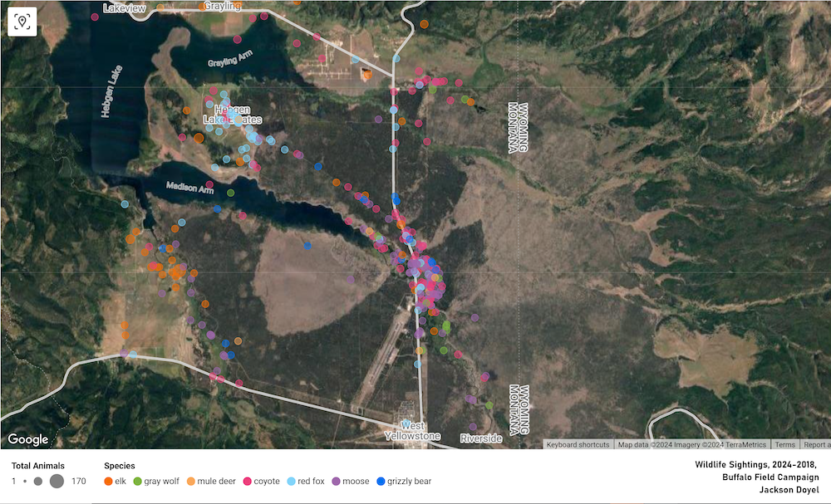This screenshot has width=831, height=504.
Task: Click the largest Total Animals size circle
Action: click(57, 481)
